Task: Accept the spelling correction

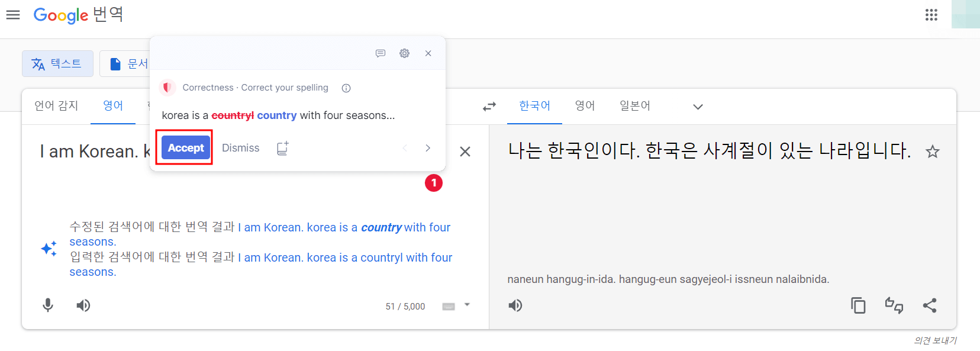Action: coord(186,148)
